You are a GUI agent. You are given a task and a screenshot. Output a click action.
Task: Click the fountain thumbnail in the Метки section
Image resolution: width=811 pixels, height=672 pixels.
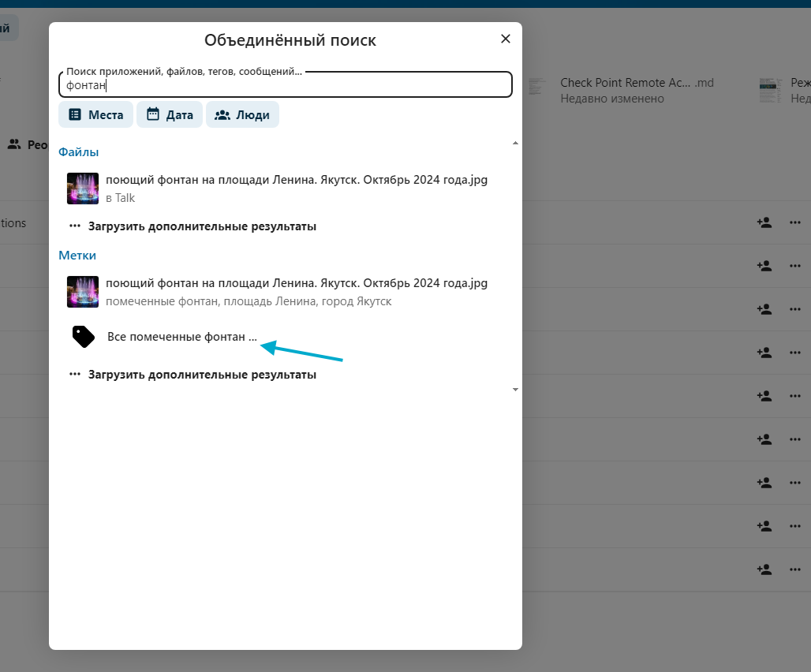point(83,292)
